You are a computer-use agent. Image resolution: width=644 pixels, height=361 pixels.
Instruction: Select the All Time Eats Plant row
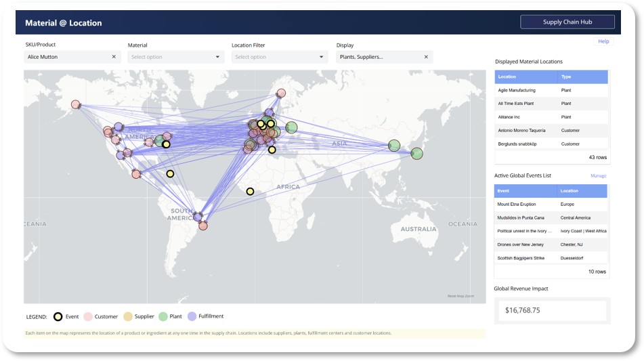coord(551,104)
